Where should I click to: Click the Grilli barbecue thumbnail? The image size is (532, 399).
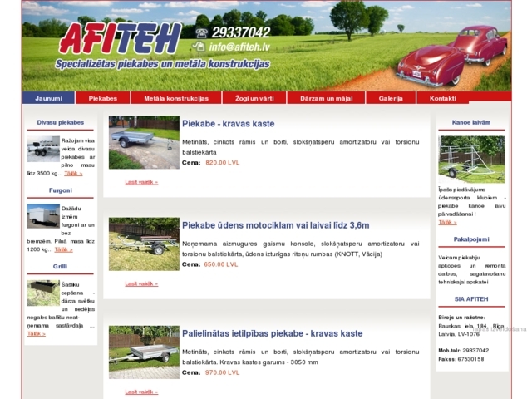click(43, 293)
